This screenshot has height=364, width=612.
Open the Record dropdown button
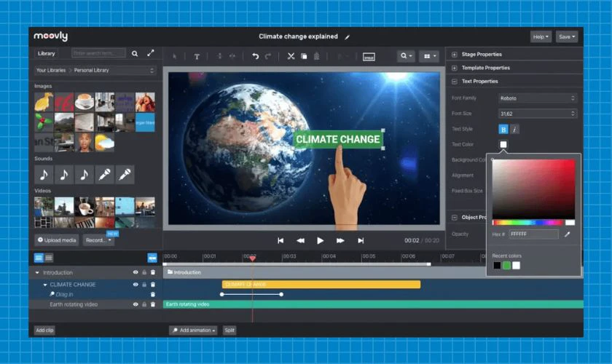98,240
